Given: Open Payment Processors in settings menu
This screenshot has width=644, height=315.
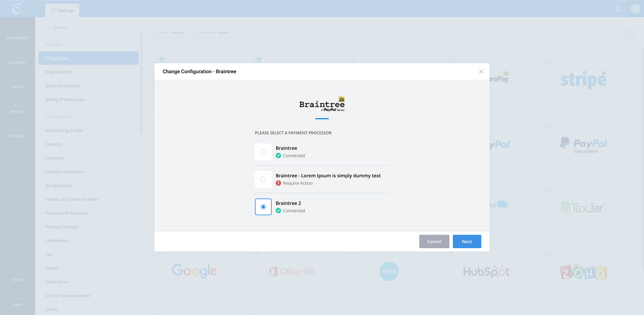Looking at the screenshot, I should pos(66,213).
